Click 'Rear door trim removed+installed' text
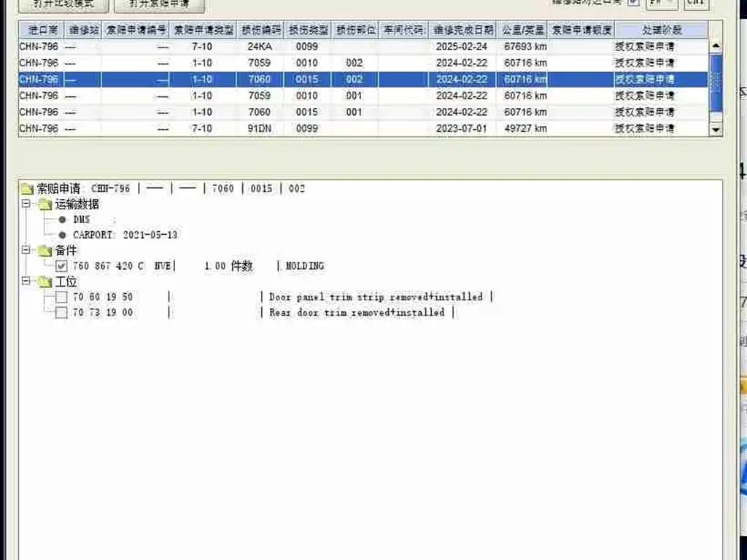The width and height of the screenshot is (747, 560). point(357,313)
